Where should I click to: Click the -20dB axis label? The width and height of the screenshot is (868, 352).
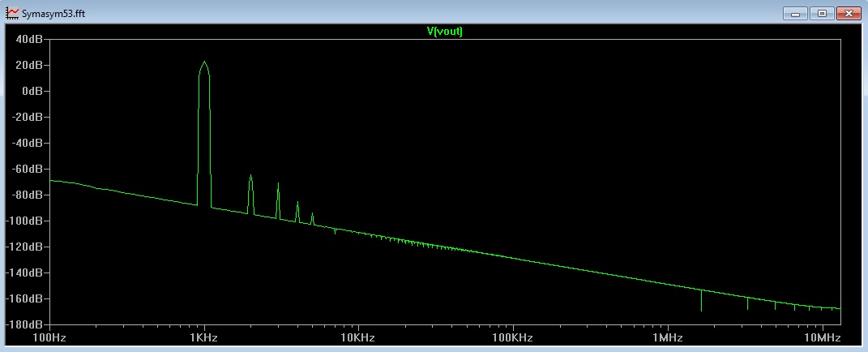click(x=27, y=117)
